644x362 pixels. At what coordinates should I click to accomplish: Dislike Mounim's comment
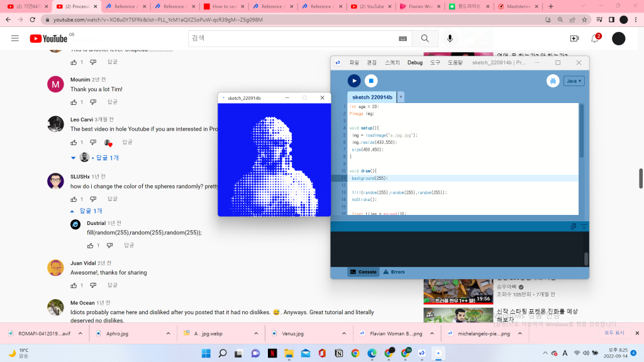(93, 102)
